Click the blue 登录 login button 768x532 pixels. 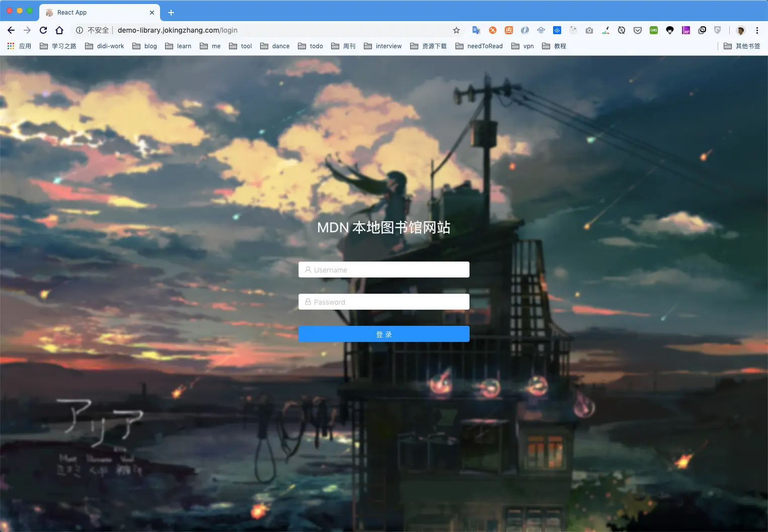click(384, 334)
